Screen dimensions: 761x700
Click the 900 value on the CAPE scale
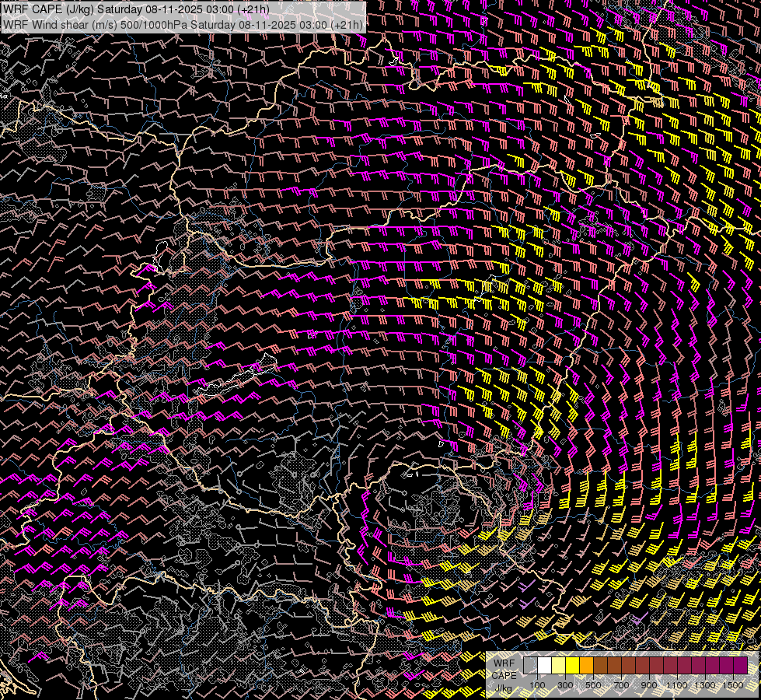tap(649, 684)
